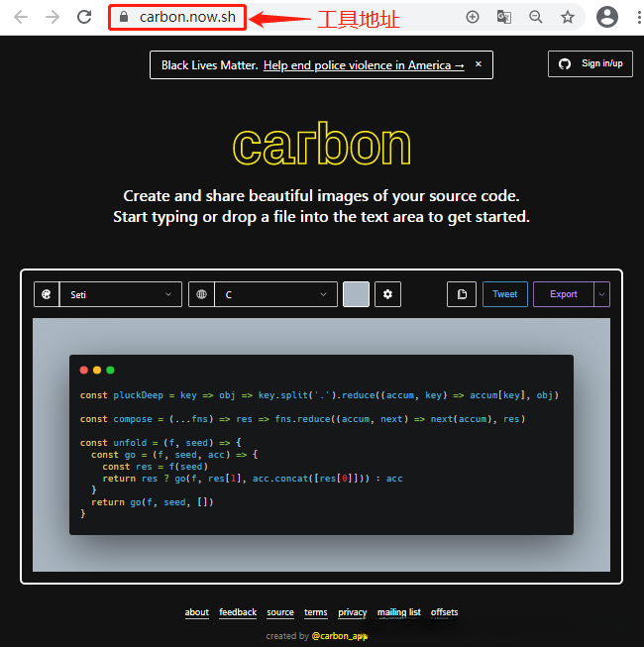The image size is (644, 647).
Task: Click the Export button
Action: pyautogui.click(x=564, y=294)
